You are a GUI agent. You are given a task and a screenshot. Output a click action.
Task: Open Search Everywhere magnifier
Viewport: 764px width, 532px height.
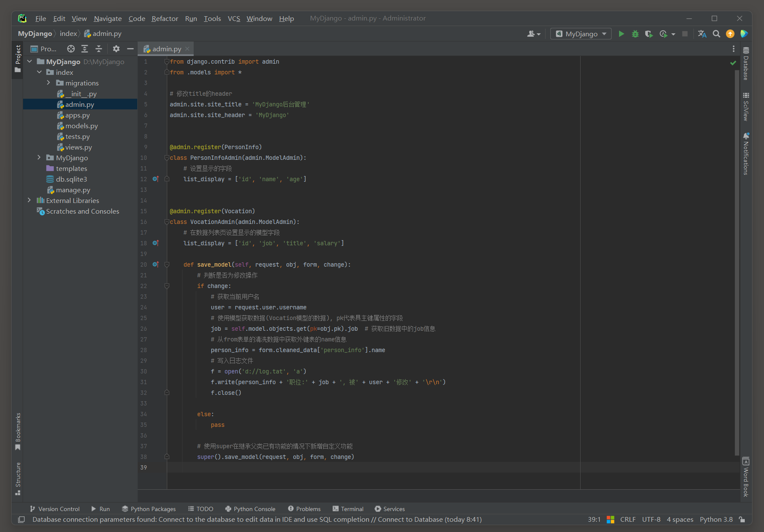pos(716,34)
